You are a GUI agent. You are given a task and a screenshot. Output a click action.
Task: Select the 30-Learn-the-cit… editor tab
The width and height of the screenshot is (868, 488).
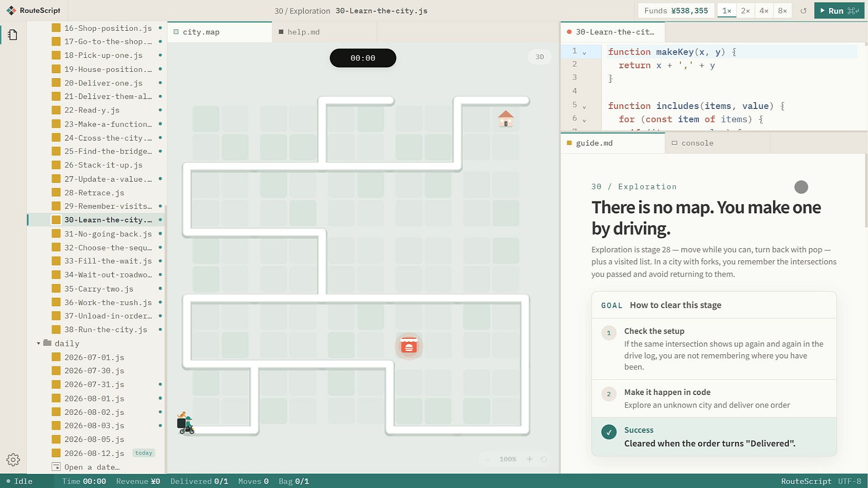[613, 32]
